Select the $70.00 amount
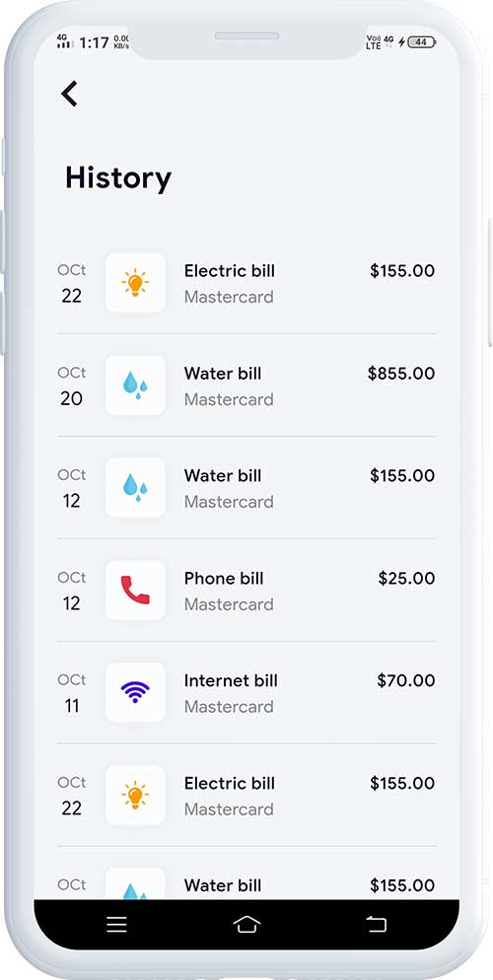The width and height of the screenshot is (493, 980). (x=406, y=680)
